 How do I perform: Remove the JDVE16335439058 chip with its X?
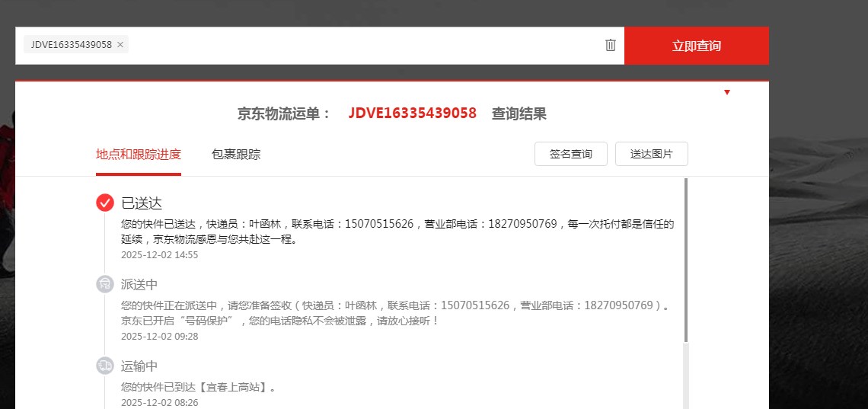click(x=120, y=45)
